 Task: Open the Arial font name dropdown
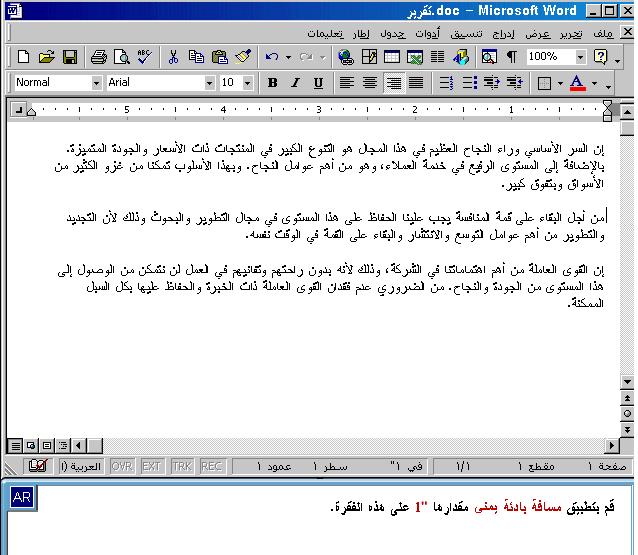[209, 83]
